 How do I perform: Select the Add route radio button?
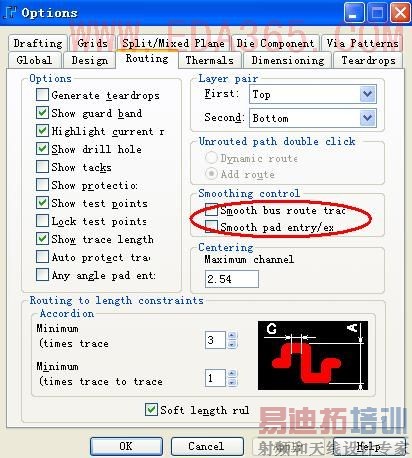click(211, 174)
